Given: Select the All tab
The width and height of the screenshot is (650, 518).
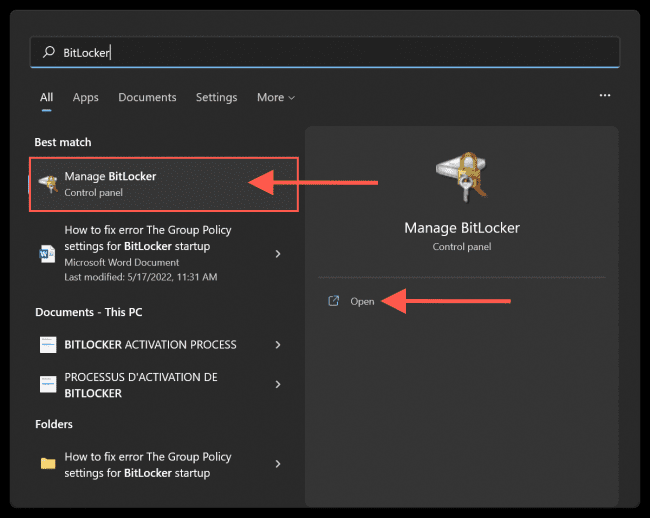Looking at the screenshot, I should [46, 97].
